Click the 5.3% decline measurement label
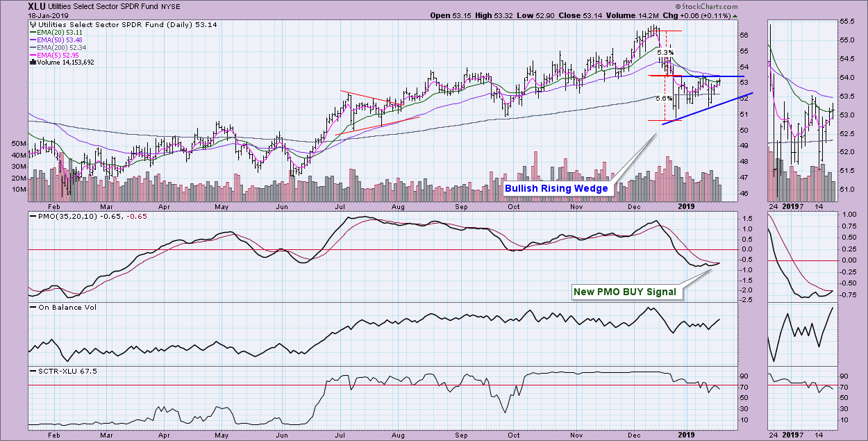The height and width of the screenshot is (441, 868). [x=665, y=52]
